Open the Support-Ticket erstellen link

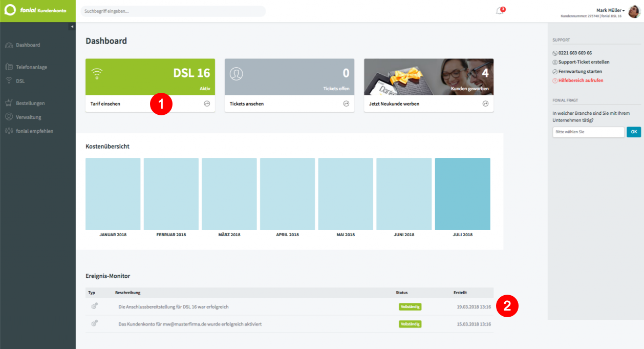click(x=577, y=62)
